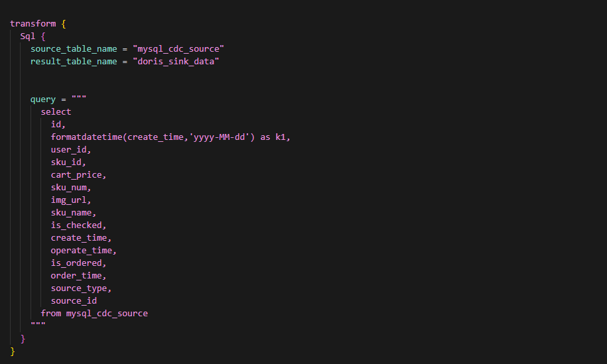The image size is (607, 364).
Task: Click the source_type column line
Action: tap(81, 288)
